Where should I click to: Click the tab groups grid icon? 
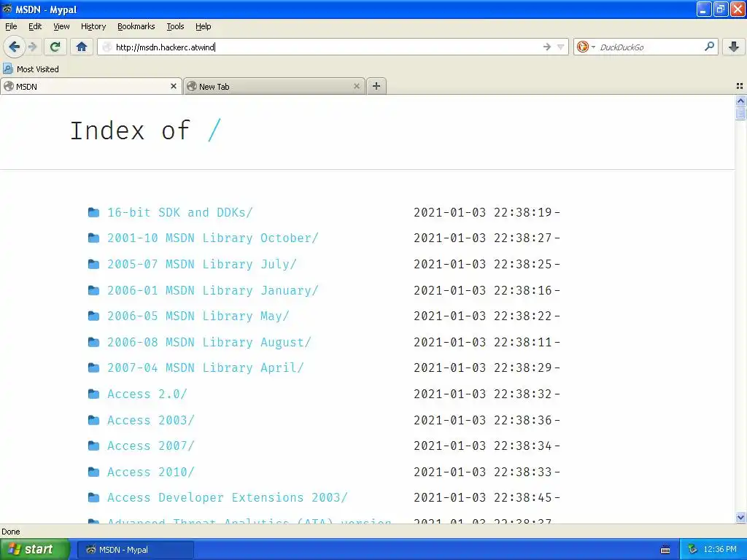pyautogui.click(x=740, y=86)
